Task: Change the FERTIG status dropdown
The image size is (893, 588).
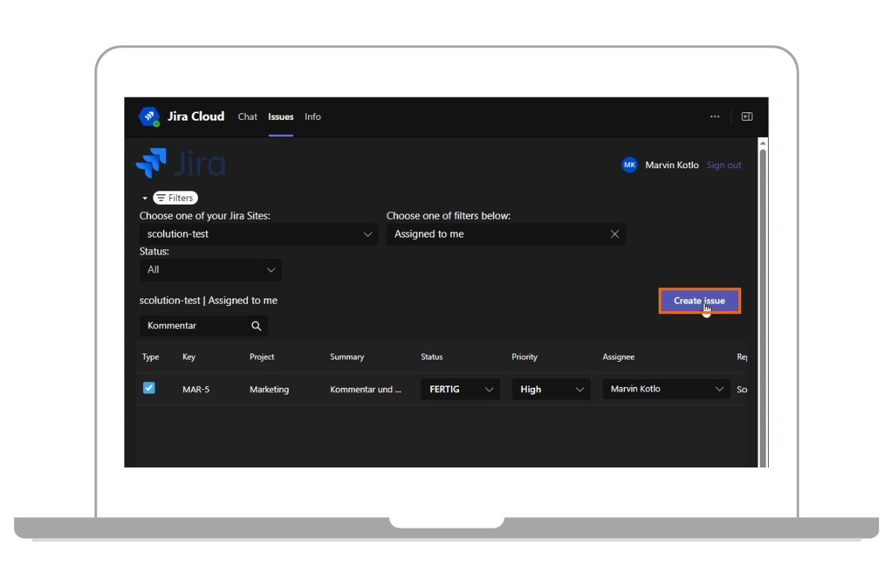Action: point(460,389)
